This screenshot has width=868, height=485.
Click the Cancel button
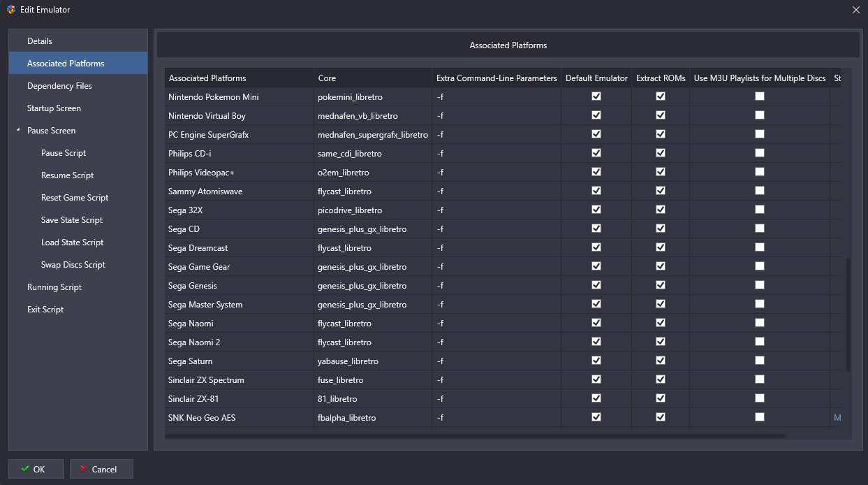pos(101,469)
